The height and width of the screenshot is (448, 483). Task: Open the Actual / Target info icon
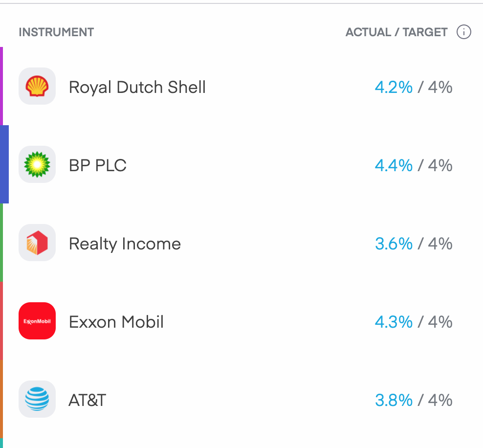click(463, 32)
